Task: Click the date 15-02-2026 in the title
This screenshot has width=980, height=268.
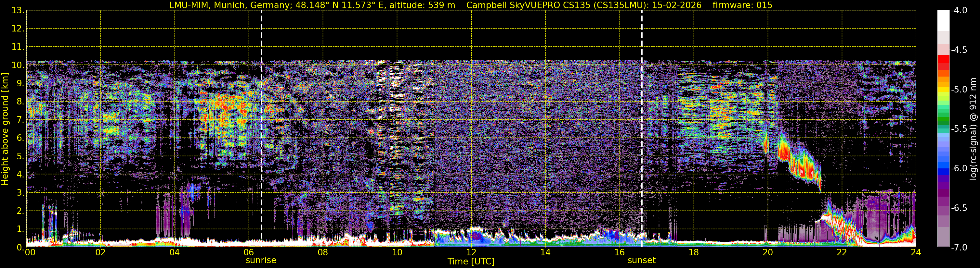Action: pyautogui.click(x=677, y=5)
